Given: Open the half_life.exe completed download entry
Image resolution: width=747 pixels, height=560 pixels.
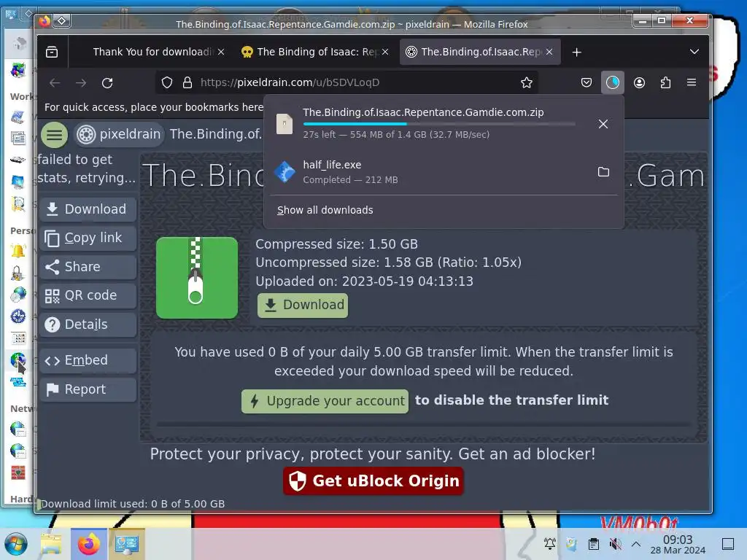Looking at the screenshot, I should pos(429,172).
